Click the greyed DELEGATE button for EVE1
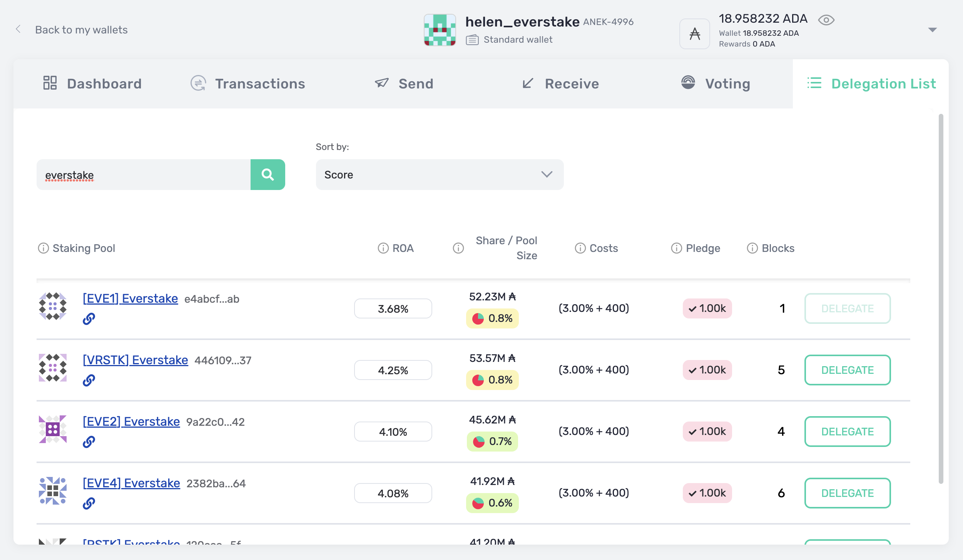This screenshot has width=963, height=560. [848, 308]
